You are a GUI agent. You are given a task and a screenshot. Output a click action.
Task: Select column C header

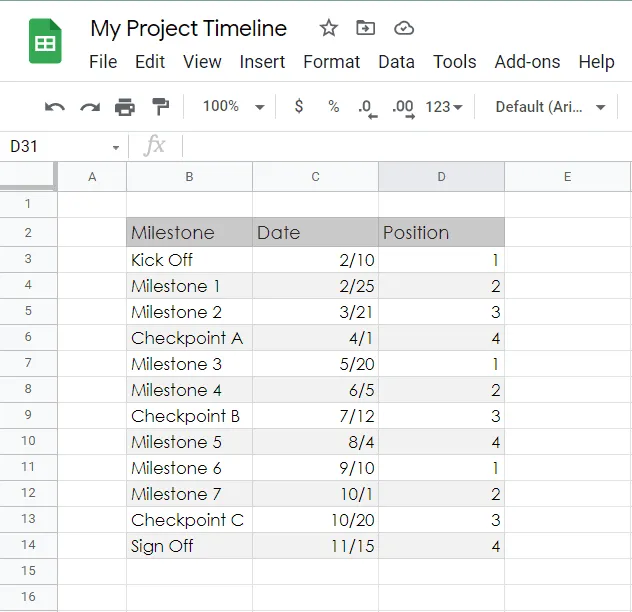(x=315, y=177)
